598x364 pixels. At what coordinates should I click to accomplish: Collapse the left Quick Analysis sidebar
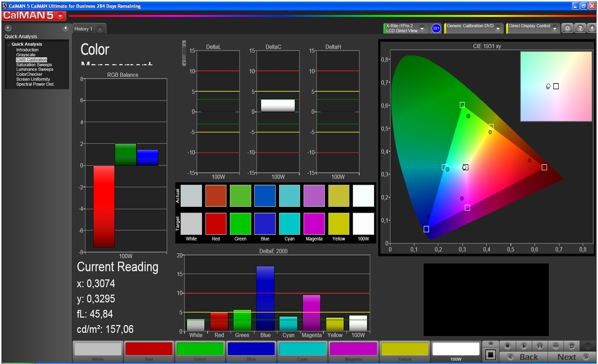(x=65, y=28)
